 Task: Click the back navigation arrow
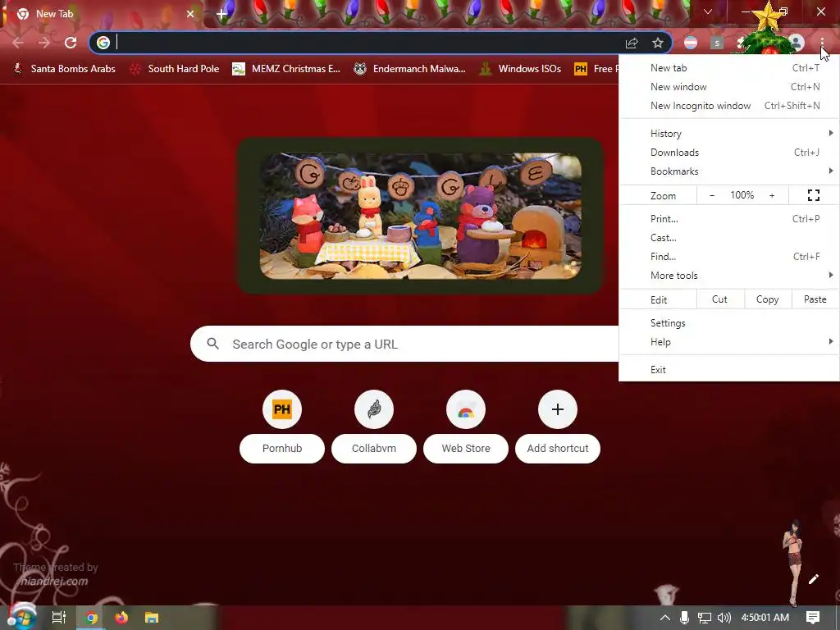tap(18, 43)
